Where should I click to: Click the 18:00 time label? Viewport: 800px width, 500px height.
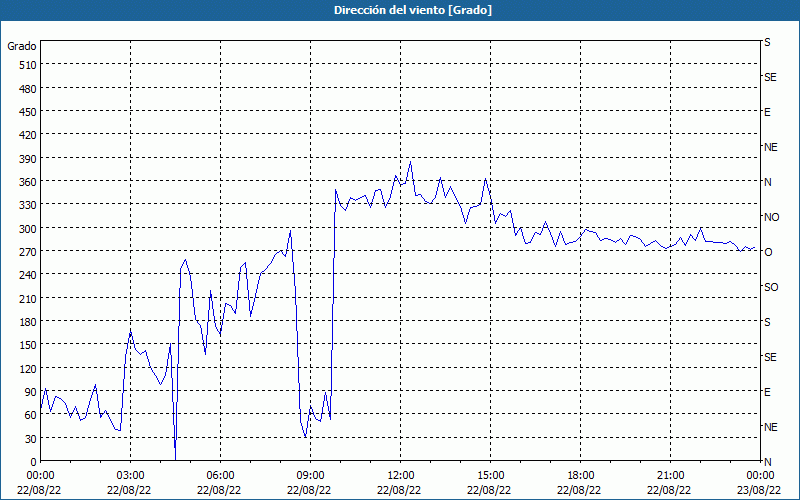(x=580, y=476)
